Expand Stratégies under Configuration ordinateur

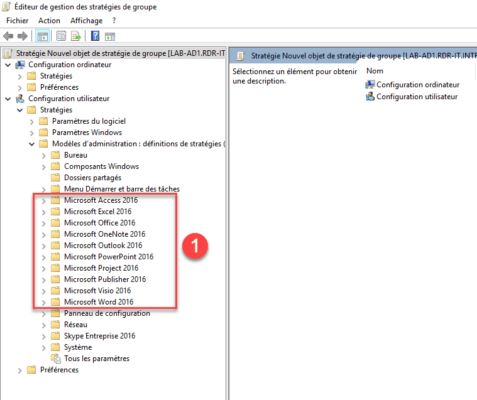[20, 76]
